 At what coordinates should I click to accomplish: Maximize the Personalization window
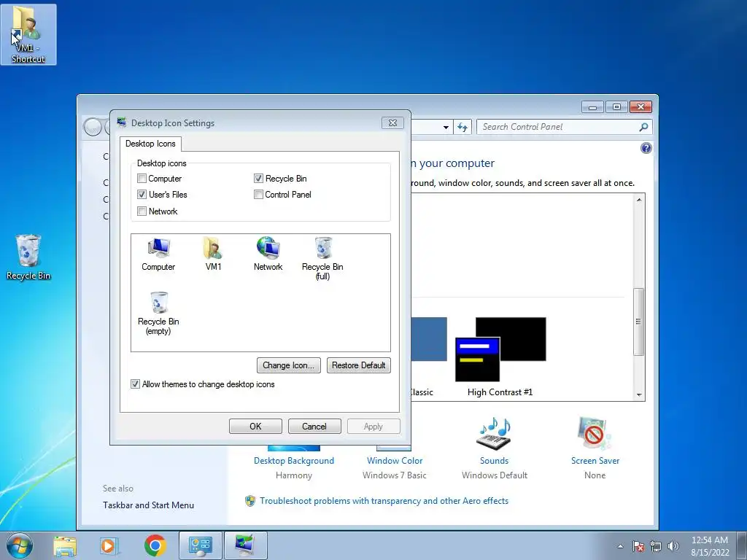pos(616,106)
